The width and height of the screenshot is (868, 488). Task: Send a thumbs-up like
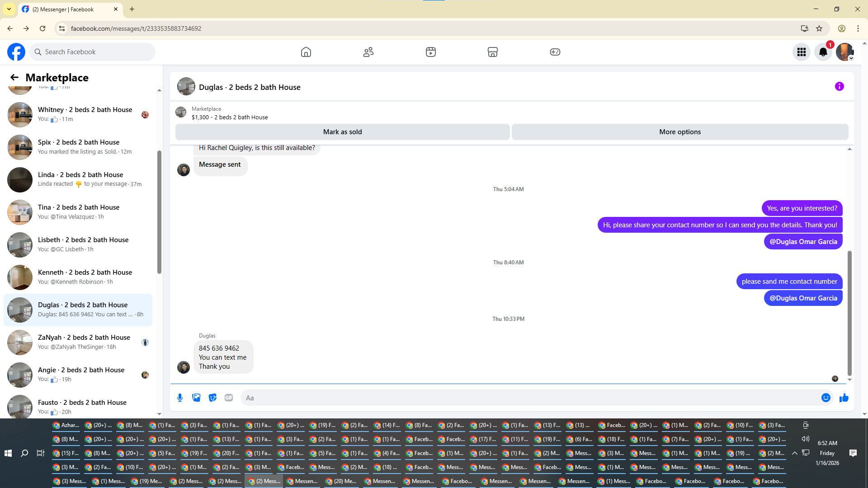click(844, 398)
